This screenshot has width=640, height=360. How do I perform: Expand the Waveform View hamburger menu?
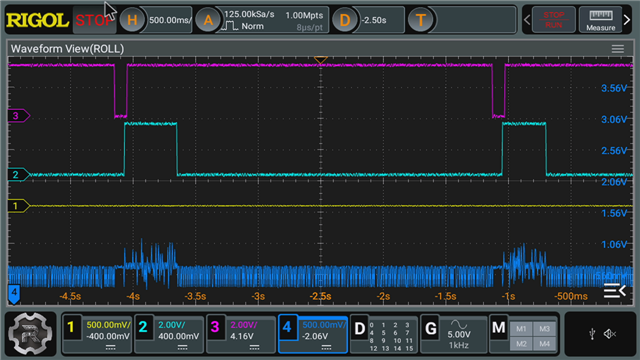tap(618, 49)
